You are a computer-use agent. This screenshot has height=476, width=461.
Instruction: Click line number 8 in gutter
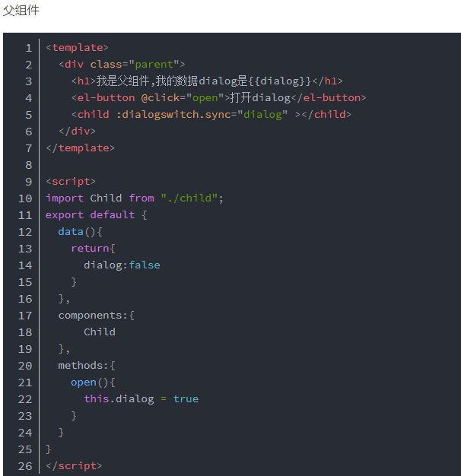[29, 165]
